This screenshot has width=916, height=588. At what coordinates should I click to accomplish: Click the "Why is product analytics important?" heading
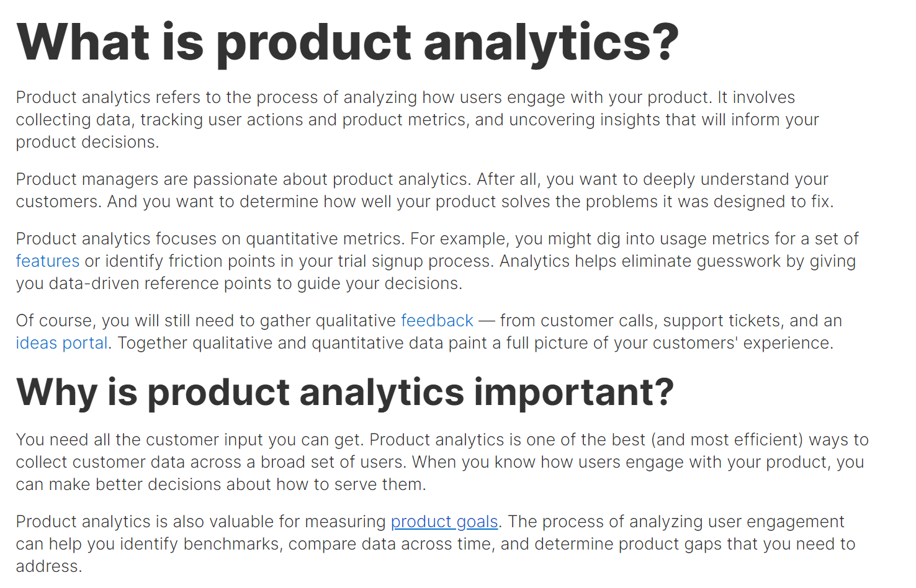(345, 392)
